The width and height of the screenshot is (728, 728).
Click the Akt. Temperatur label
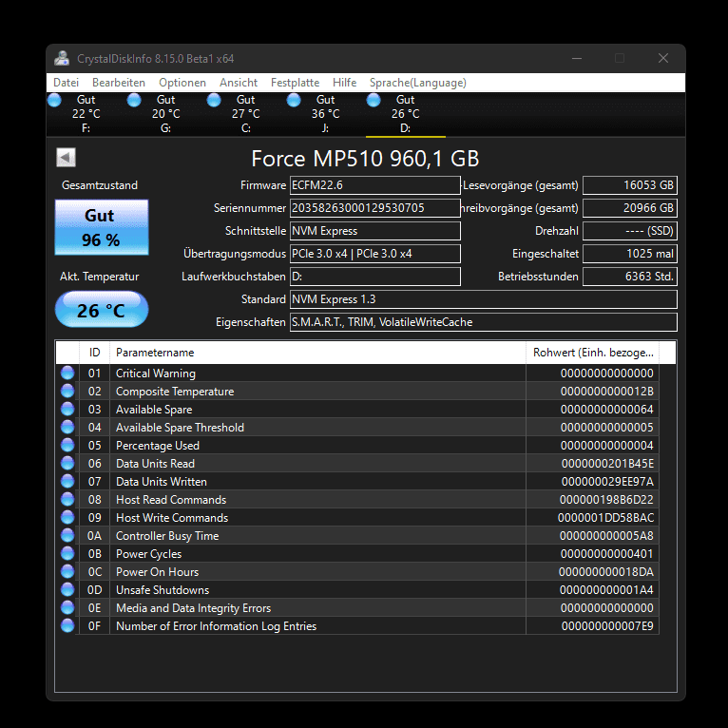point(100,277)
